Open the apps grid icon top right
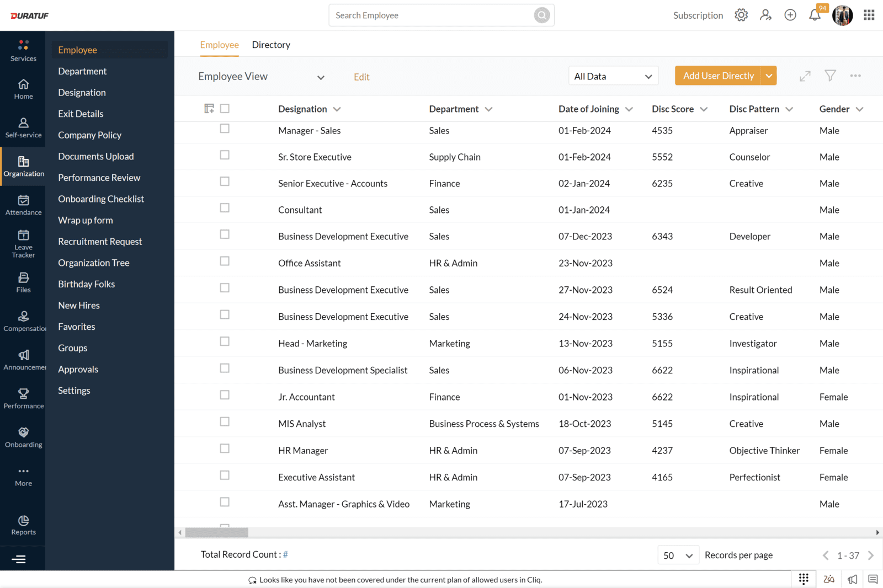The height and width of the screenshot is (588, 883). [869, 15]
